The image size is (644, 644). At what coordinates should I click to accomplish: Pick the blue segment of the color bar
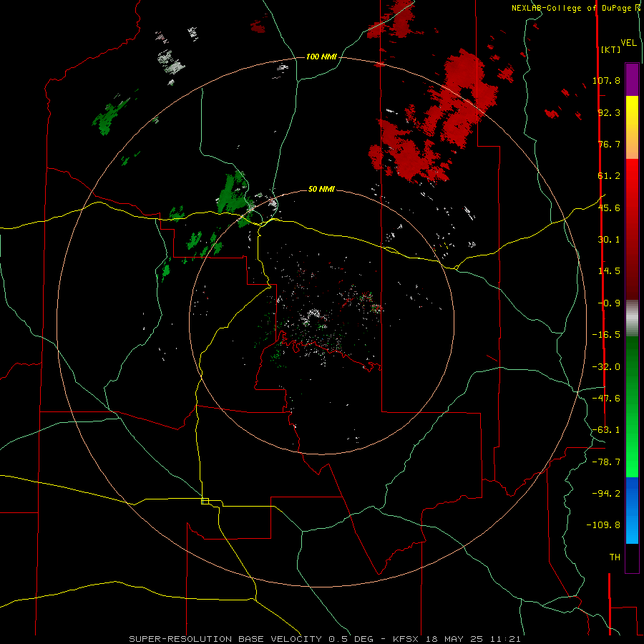click(632, 510)
